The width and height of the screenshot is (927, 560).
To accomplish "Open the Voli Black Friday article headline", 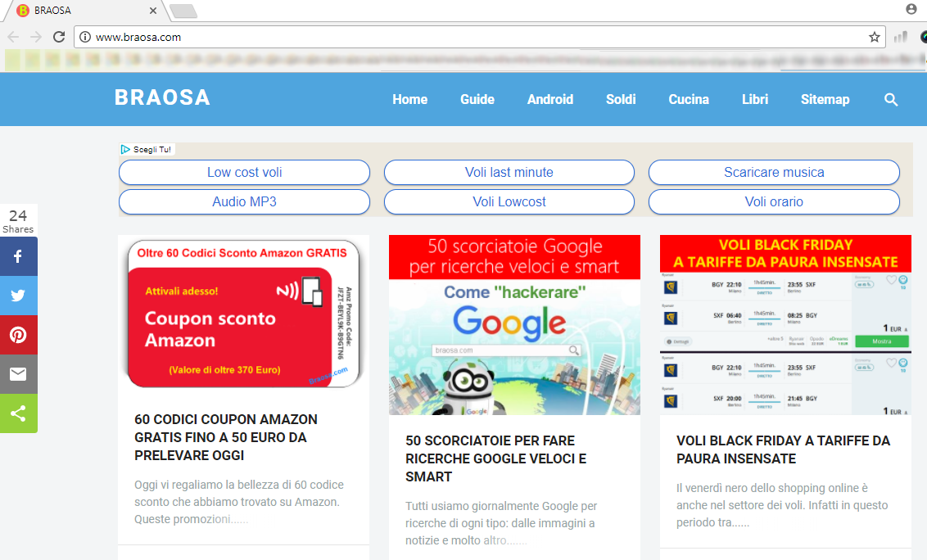I will 783,449.
